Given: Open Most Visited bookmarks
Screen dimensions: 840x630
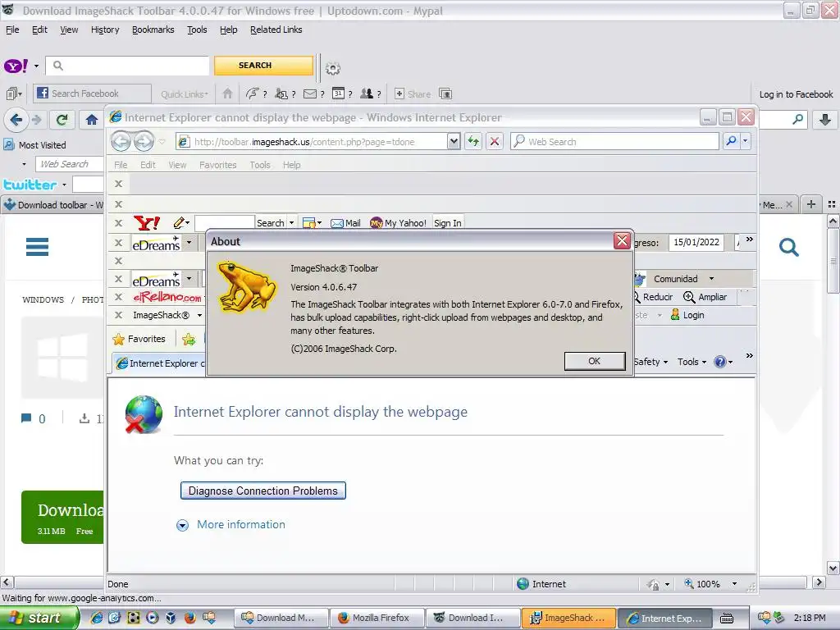Looking at the screenshot, I should tap(34, 144).
